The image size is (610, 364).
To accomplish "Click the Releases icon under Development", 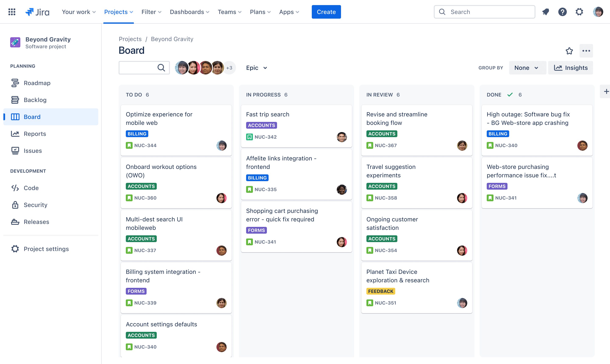I will [15, 221].
